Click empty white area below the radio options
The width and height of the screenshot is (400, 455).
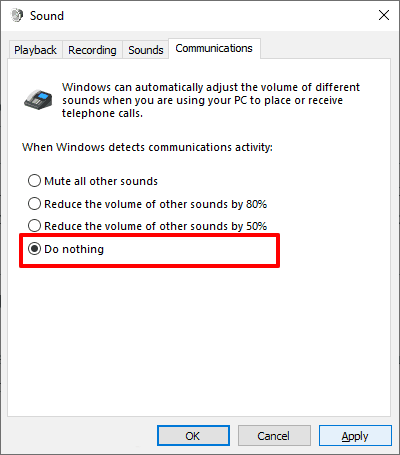(199, 340)
